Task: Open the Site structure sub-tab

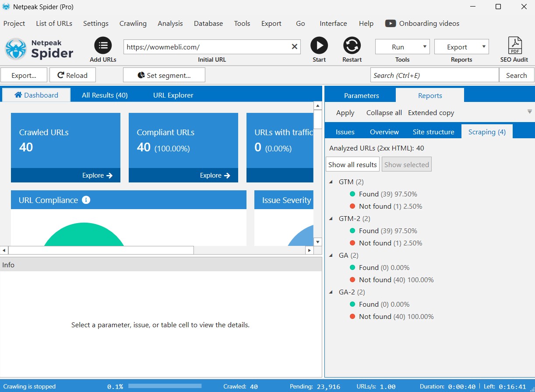Action: coord(434,132)
